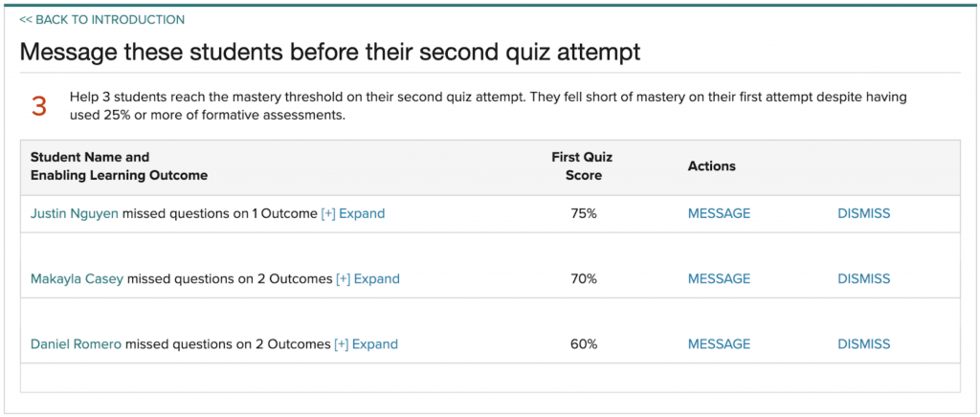Open Daniel Romero's student profile link
This screenshot has width=980, height=417.
(76, 344)
